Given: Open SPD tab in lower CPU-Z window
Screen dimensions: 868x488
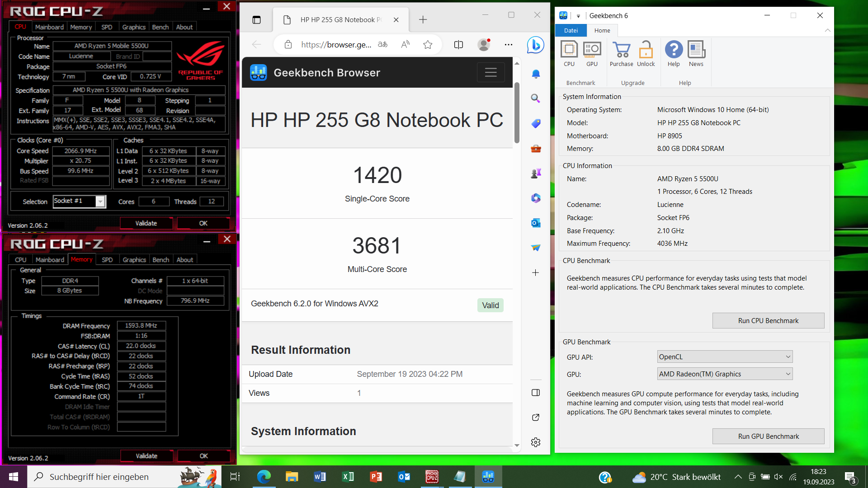Looking at the screenshot, I should click(x=107, y=260).
